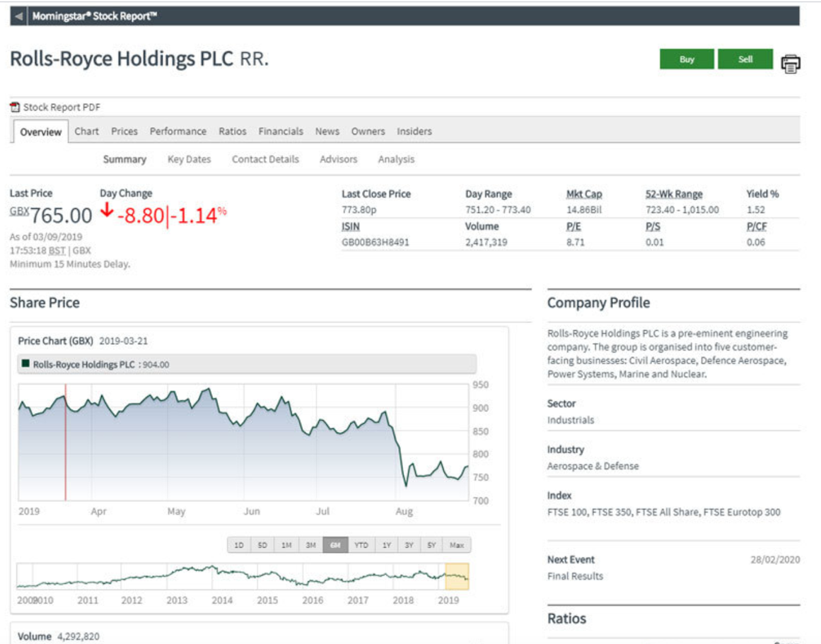Set chart range to YTD

361,545
